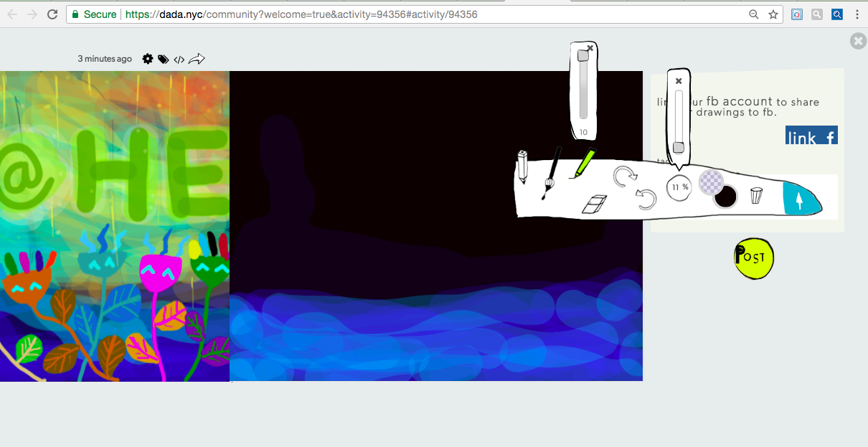Image resolution: width=868 pixels, height=447 pixels.
Task: Open the Chrome three-dot menu
Action: 857,14
